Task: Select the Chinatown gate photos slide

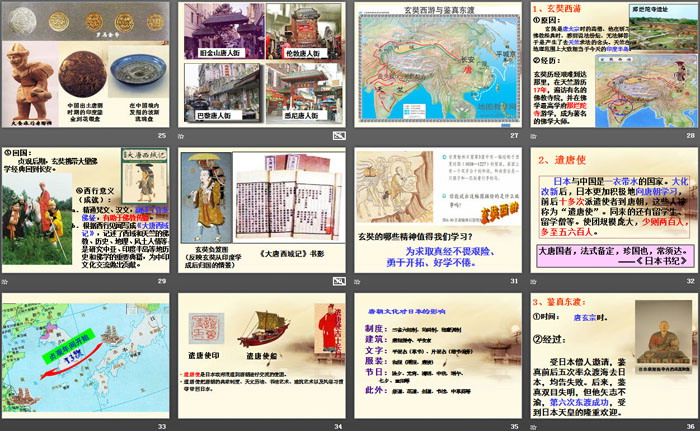Action: pyautogui.click(x=260, y=64)
